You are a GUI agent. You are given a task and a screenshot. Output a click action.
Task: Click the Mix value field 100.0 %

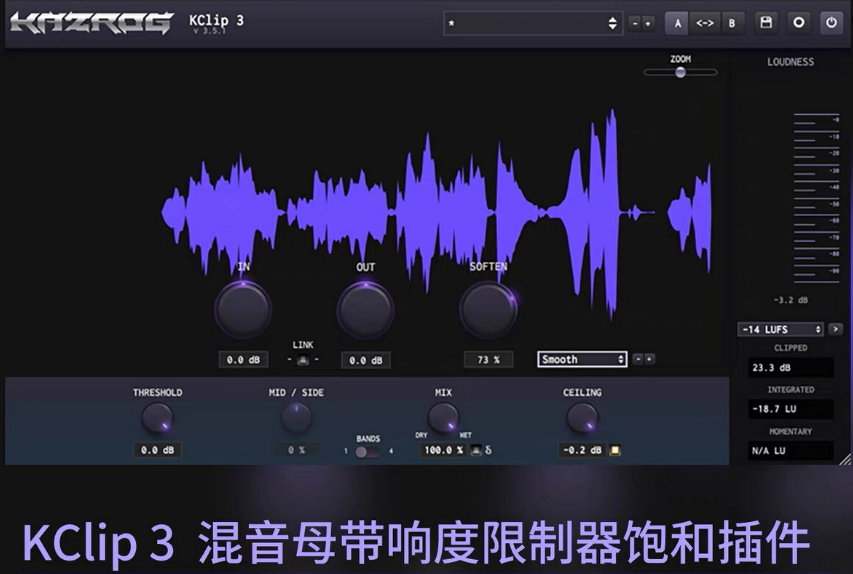click(443, 450)
